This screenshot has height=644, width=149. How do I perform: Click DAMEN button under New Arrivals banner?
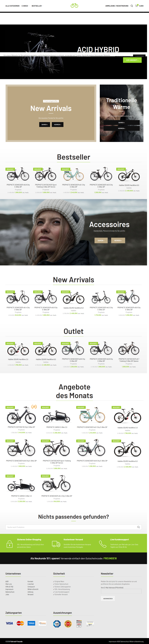45,125
